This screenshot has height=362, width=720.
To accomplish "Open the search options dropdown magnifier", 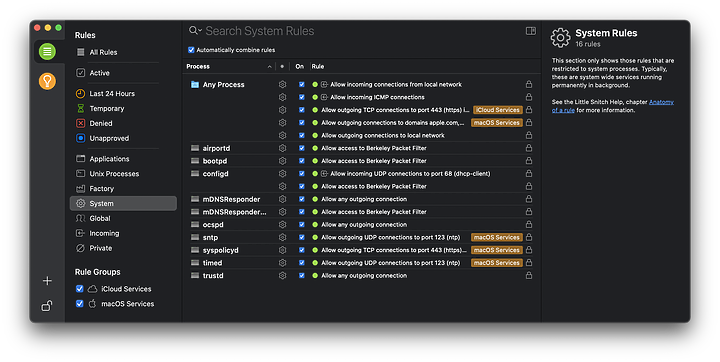I will point(195,30).
